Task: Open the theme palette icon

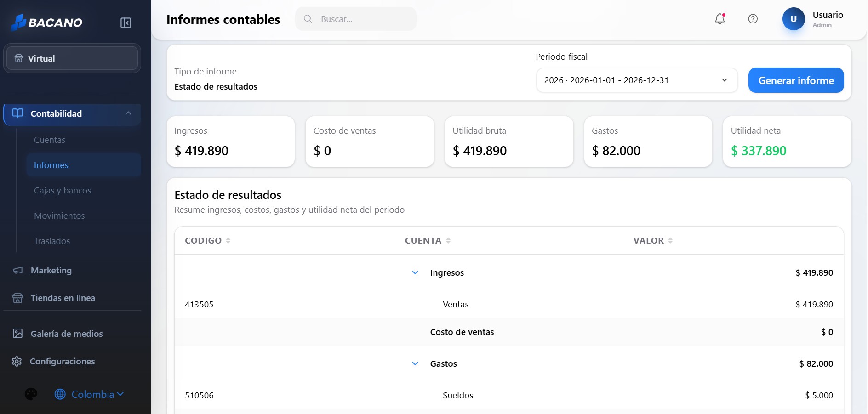Action: (x=31, y=394)
